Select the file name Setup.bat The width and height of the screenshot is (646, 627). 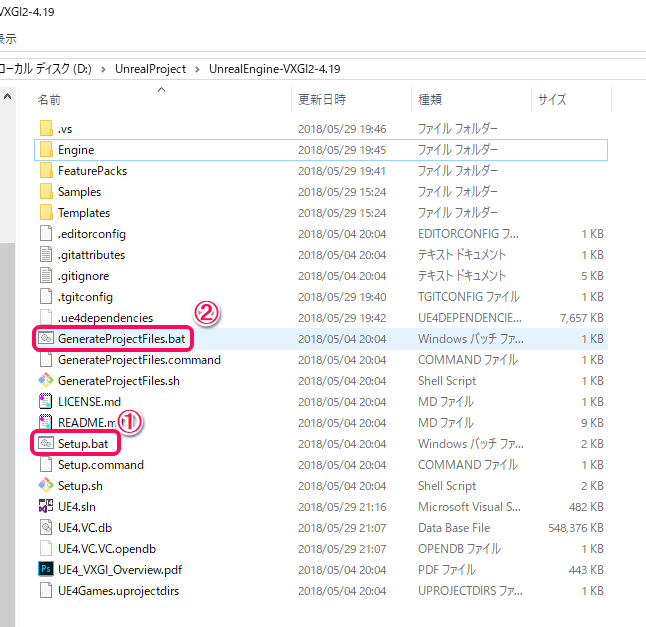coord(83,444)
